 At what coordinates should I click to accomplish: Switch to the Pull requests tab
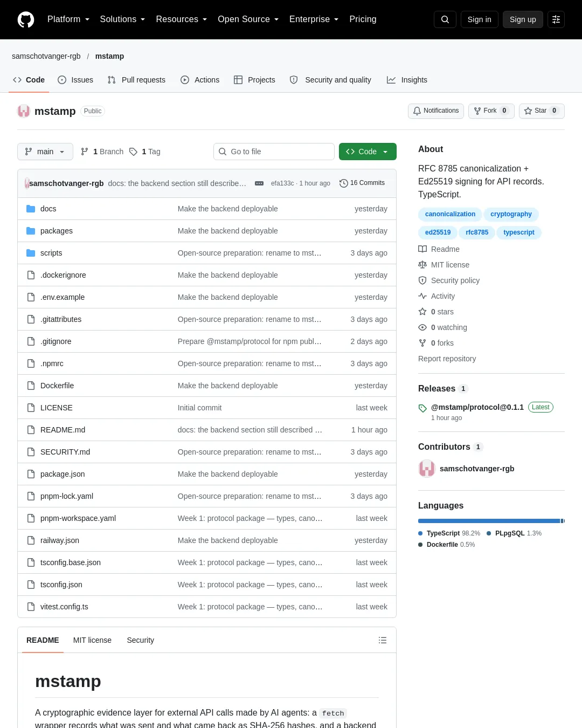[136, 80]
